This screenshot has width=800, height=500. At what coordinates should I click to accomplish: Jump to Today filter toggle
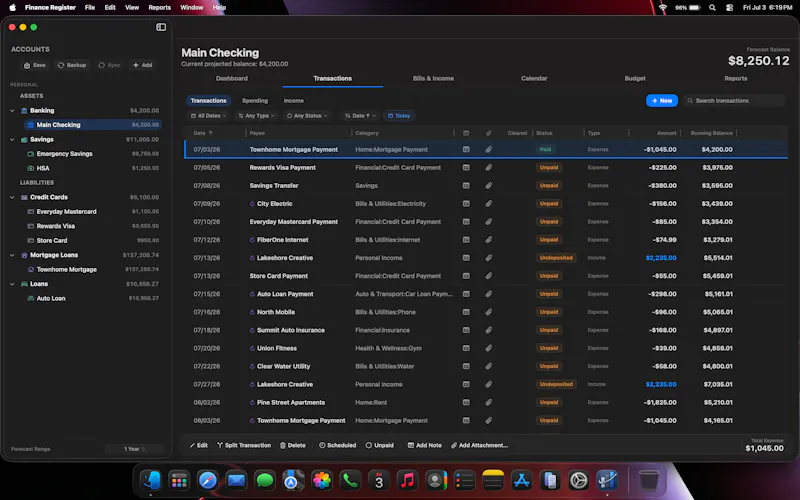click(x=399, y=116)
